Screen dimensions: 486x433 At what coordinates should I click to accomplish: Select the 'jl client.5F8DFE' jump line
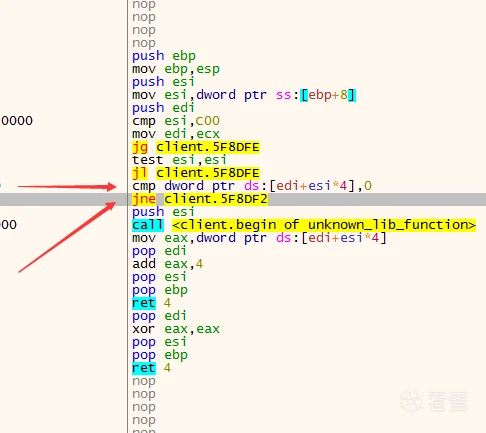point(196,173)
